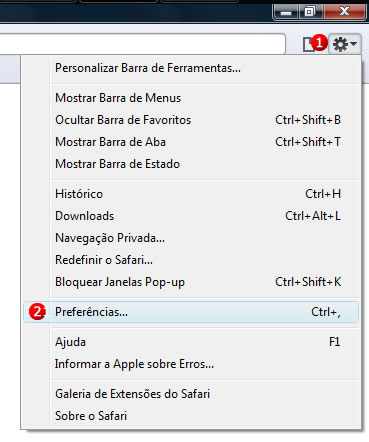Open Preferências from the menu
This screenshot has width=369, height=442.
click(x=191, y=312)
